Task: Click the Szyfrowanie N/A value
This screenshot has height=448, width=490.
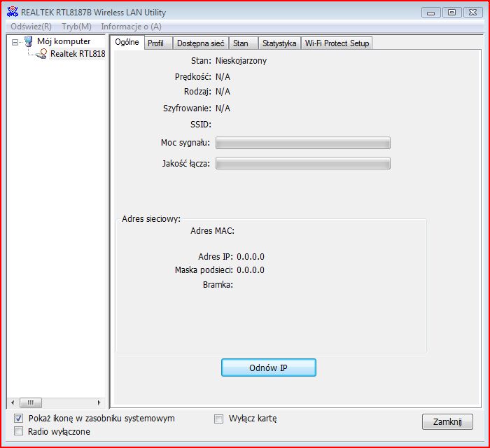Action: (223, 108)
